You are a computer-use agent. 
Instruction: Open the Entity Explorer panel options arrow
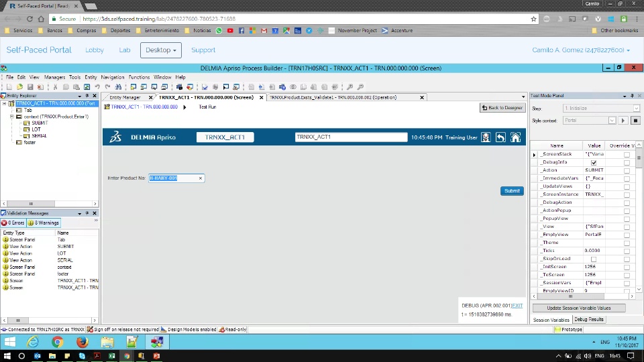coord(79,96)
